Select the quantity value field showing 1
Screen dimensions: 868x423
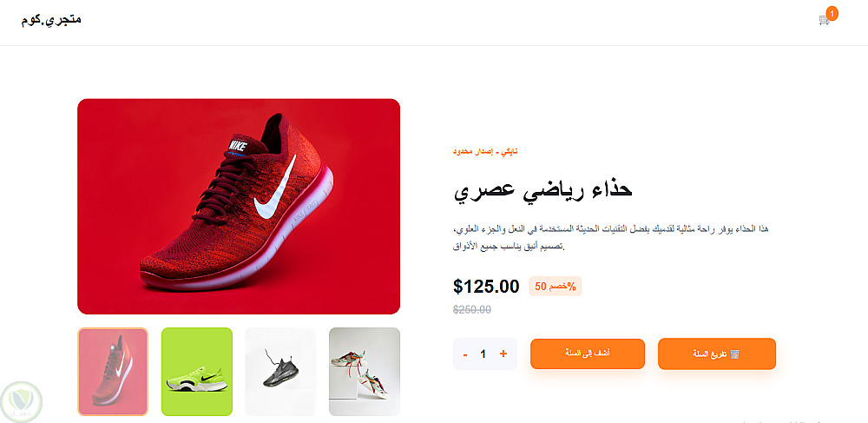click(483, 354)
